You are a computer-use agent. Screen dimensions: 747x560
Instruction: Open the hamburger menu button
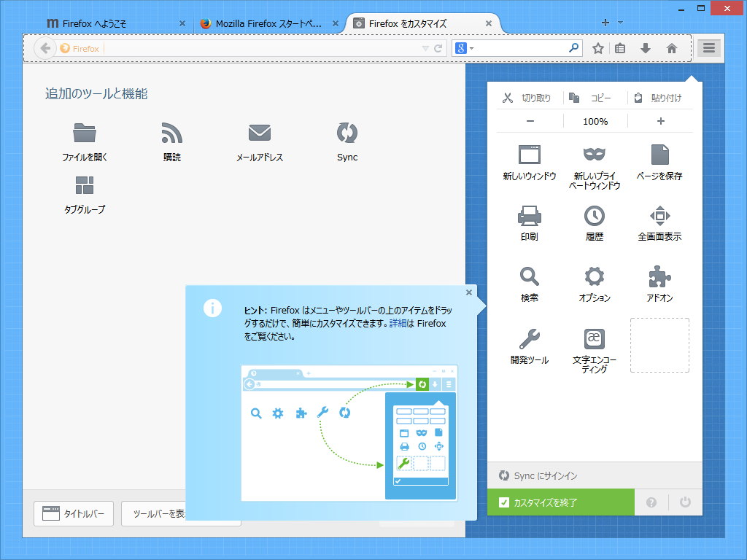point(709,47)
